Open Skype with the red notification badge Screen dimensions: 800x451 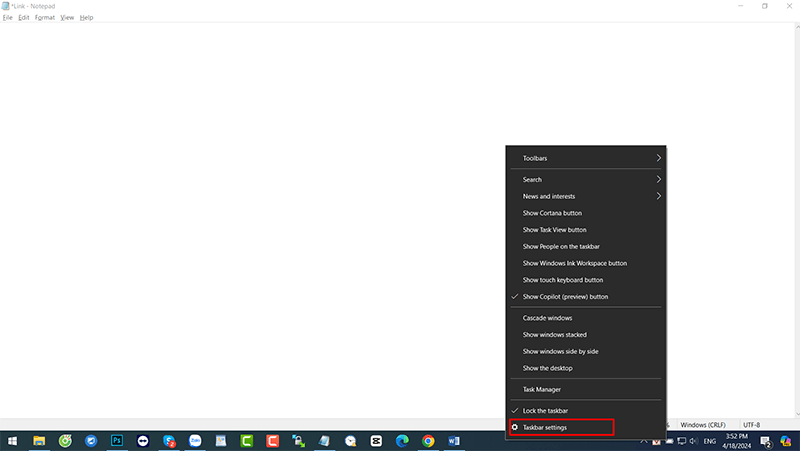tap(169, 441)
